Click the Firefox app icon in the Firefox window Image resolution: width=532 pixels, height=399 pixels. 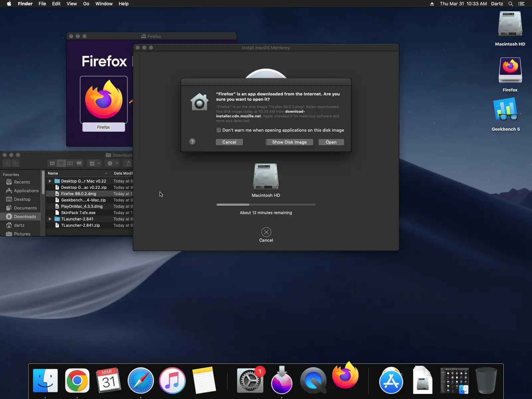pos(104,100)
